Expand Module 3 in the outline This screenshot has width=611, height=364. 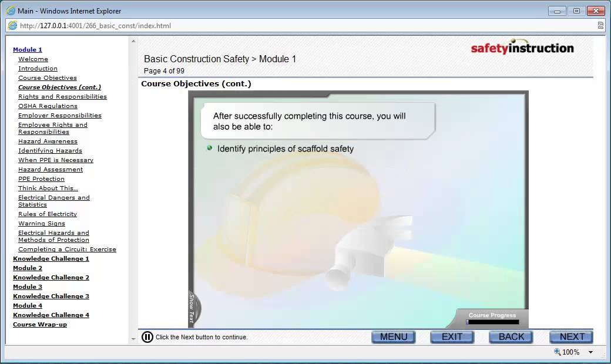pyautogui.click(x=27, y=287)
